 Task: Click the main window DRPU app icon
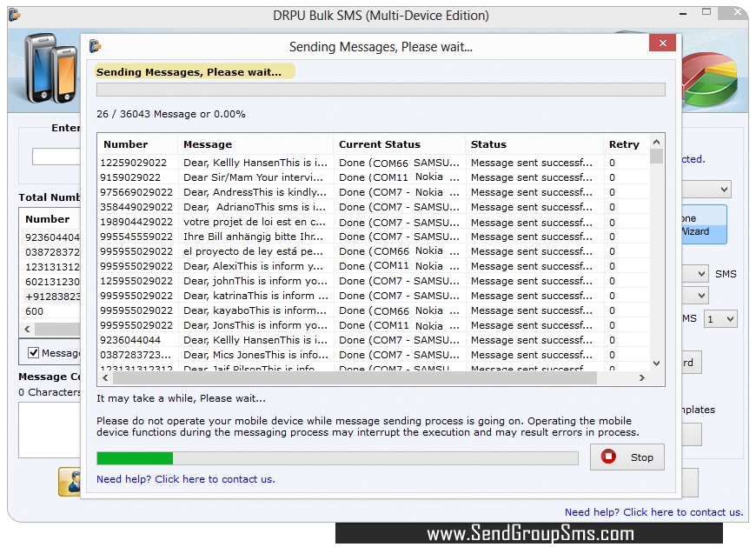(15, 15)
